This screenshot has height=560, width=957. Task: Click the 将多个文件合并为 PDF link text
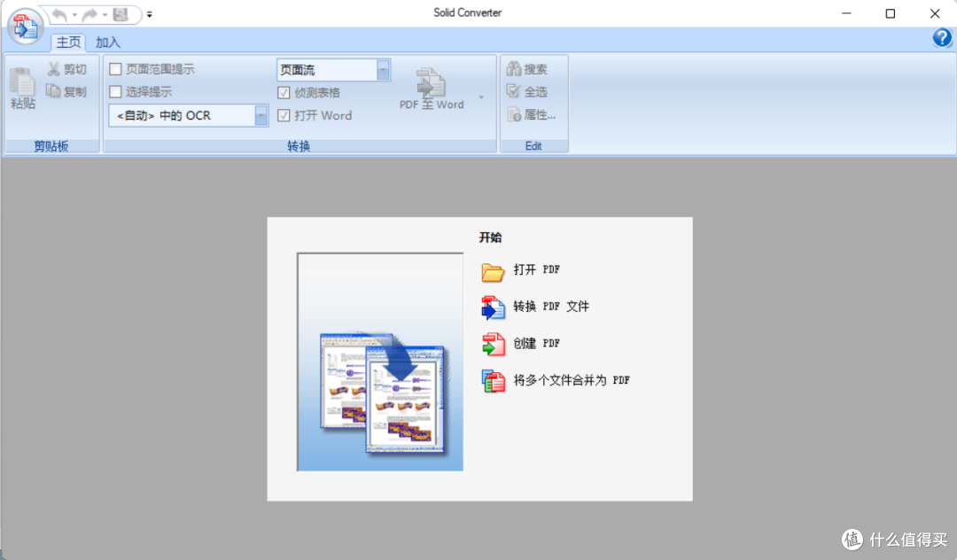[572, 380]
